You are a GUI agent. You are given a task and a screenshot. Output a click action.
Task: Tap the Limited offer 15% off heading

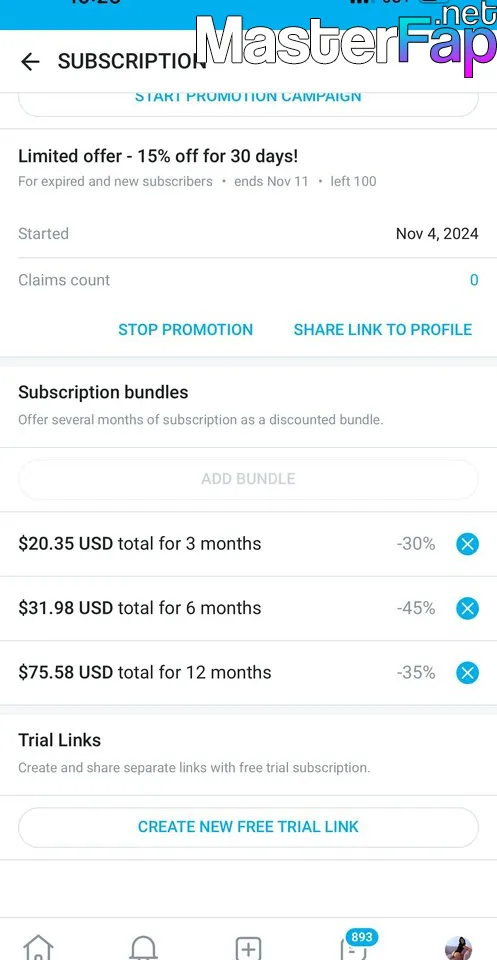158,156
